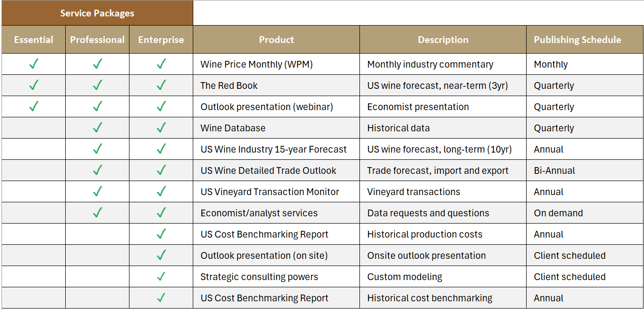Image resolution: width=644 pixels, height=310 pixels.
Task: Select Enterprise checkmark for Strategic consulting powers
Action: (161, 276)
